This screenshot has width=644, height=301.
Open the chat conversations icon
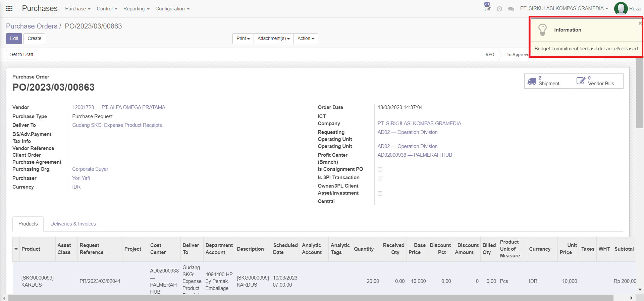click(511, 9)
